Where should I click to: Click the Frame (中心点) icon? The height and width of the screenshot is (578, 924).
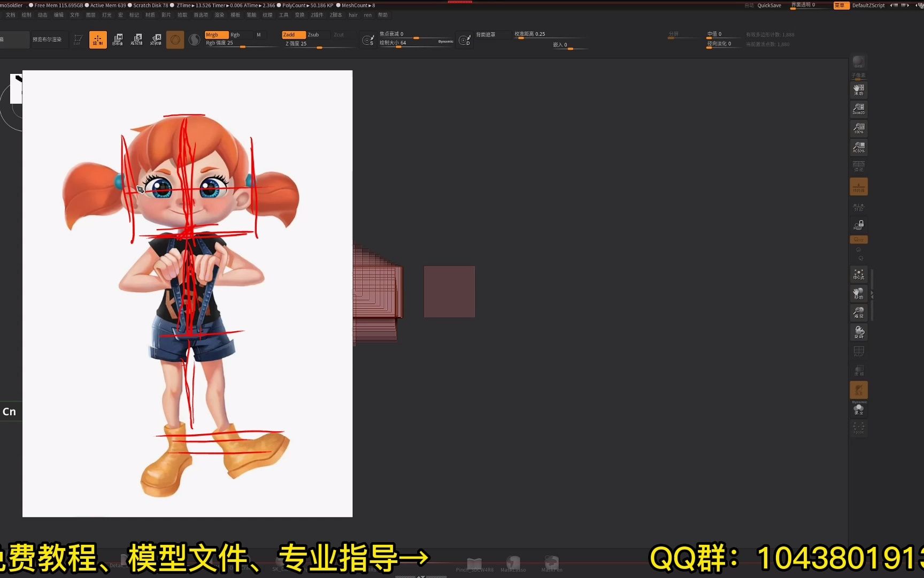[x=859, y=275]
